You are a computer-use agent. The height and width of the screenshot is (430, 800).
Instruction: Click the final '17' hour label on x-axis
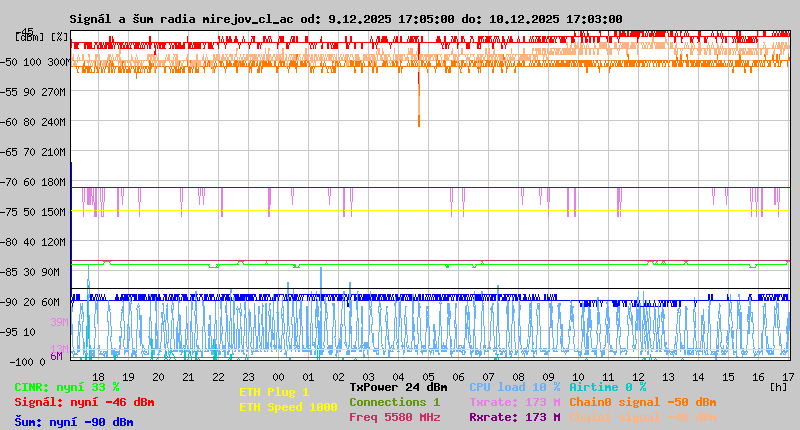pyautogui.click(x=788, y=377)
